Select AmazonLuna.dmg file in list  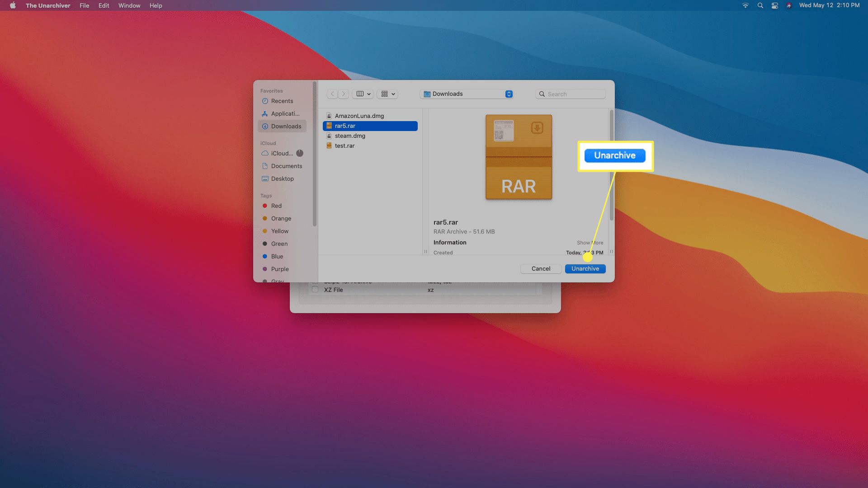[359, 116]
